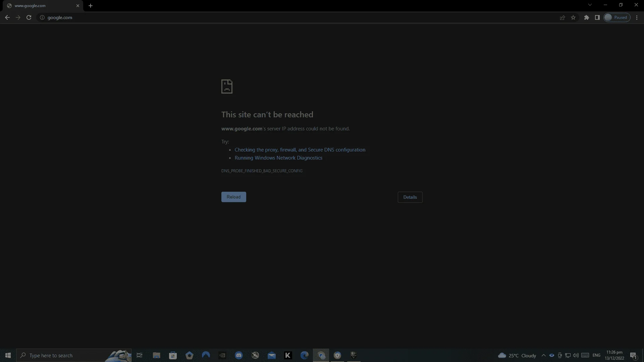Toggle the browser side panel icon
The height and width of the screenshot is (362, 644).
tap(597, 17)
